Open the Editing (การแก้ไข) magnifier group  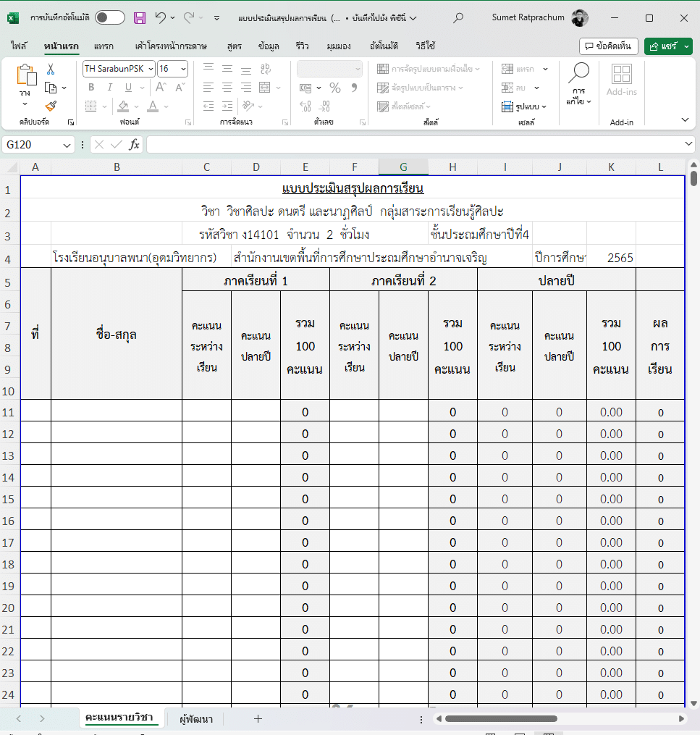tap(578, 85)
